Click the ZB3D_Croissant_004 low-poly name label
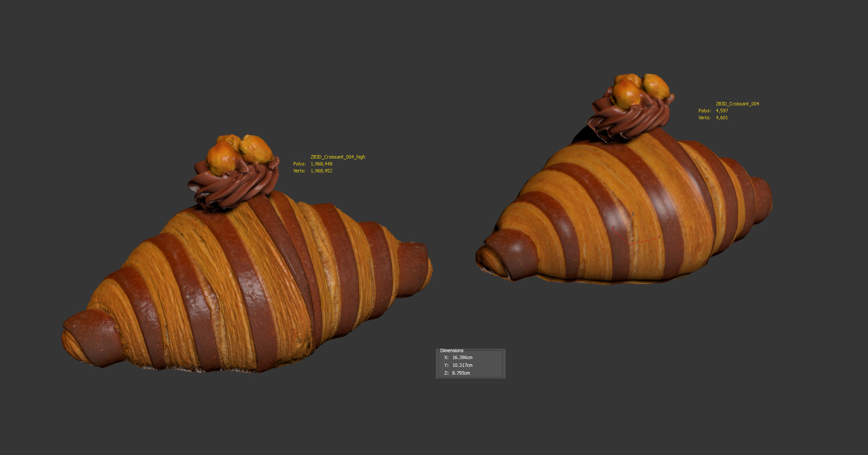 [x=737, y=104]
